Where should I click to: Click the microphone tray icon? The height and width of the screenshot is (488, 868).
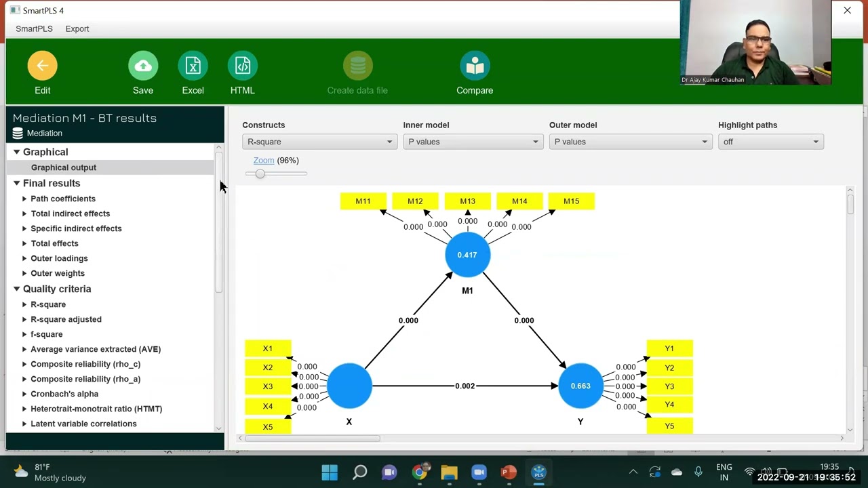[x=698, y=472]
